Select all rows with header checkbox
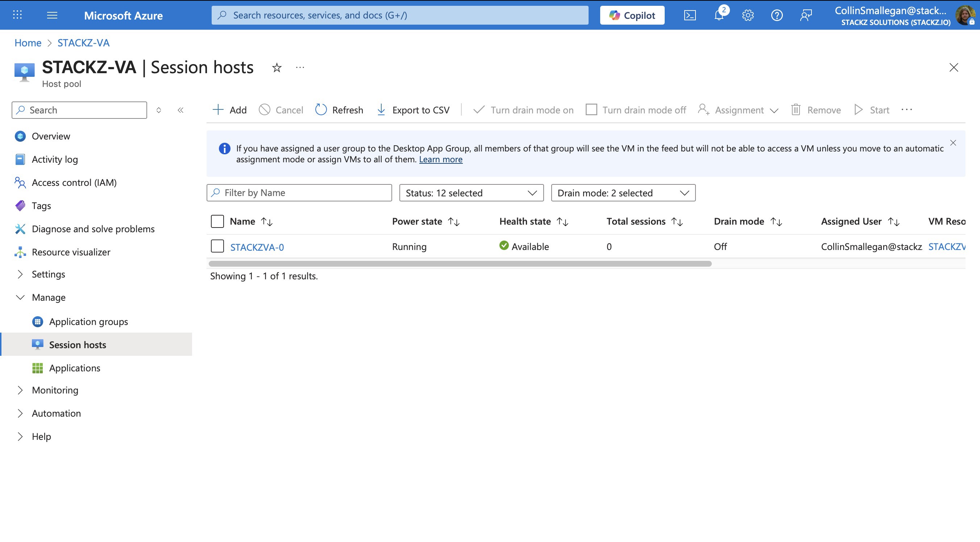Image resolution: width=980 pixels, height=542 pixels. coord(217,221)
